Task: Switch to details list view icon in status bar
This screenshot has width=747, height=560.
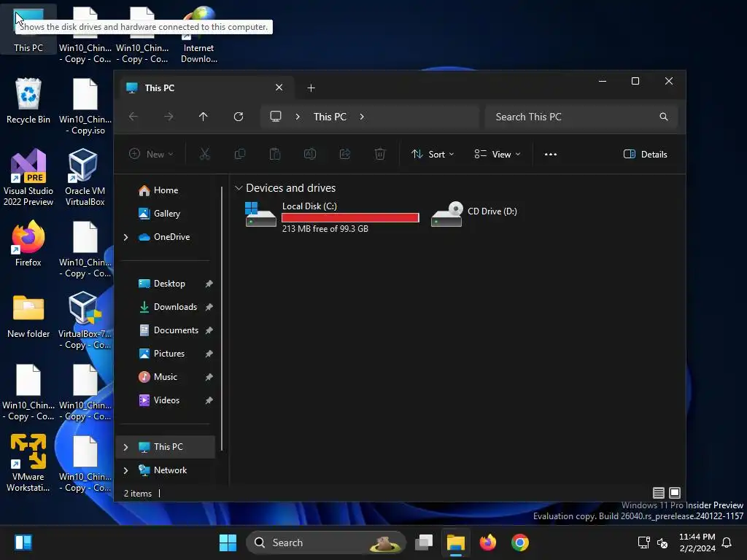Action: 659,493
